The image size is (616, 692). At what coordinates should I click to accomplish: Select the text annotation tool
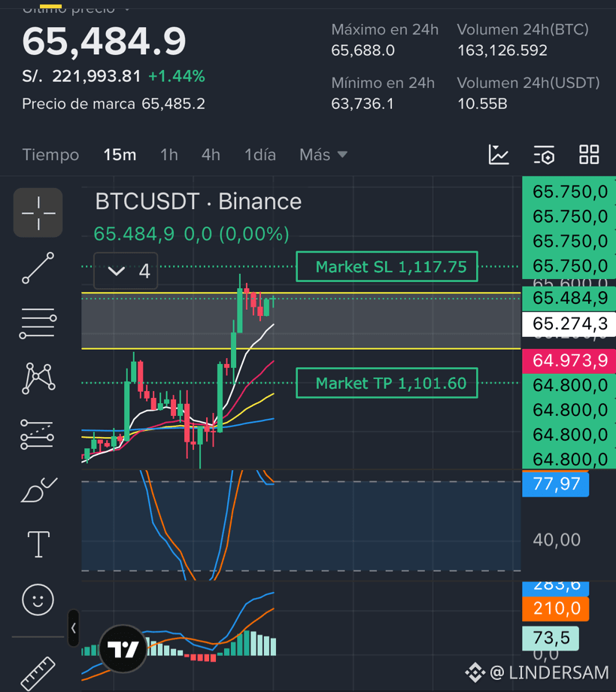pos(38,545)
